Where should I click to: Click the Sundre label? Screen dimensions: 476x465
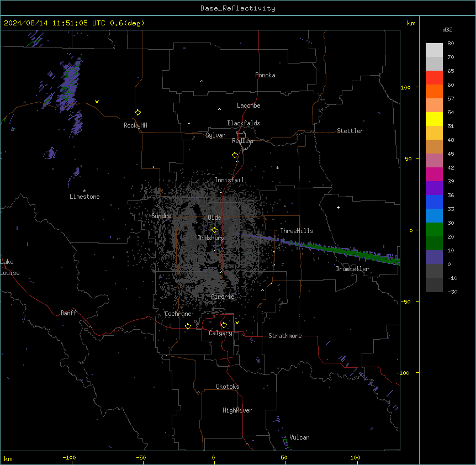(161, 216)
